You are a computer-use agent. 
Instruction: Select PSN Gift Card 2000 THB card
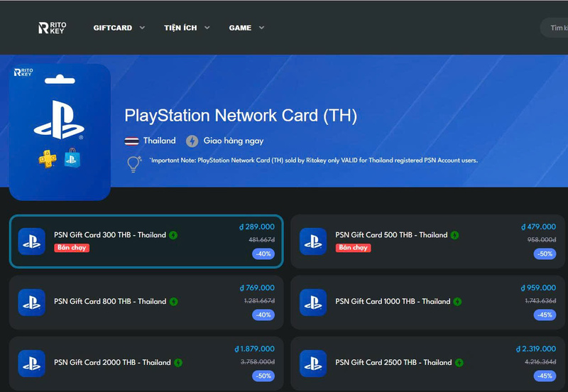pos(146,364)
